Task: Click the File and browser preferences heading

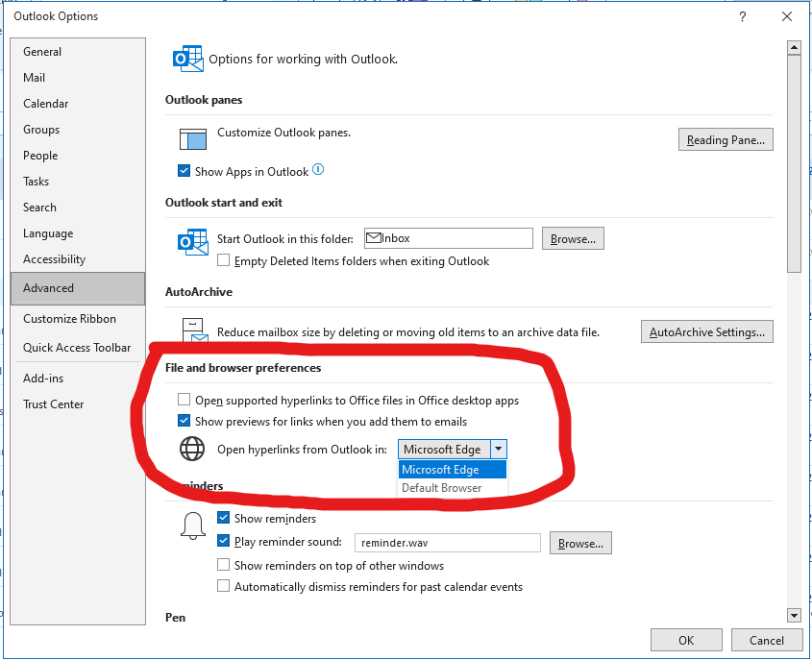Action: tap(243, 368)
